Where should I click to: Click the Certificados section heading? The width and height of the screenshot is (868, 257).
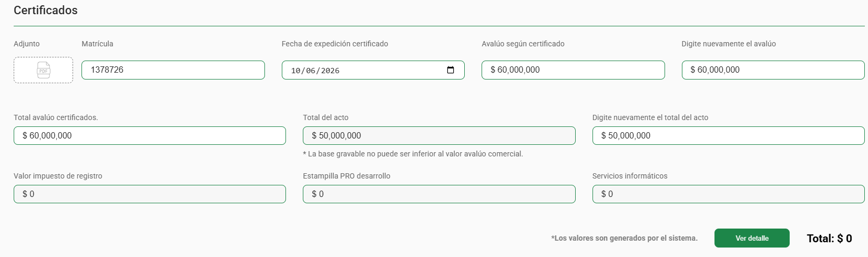46,10
